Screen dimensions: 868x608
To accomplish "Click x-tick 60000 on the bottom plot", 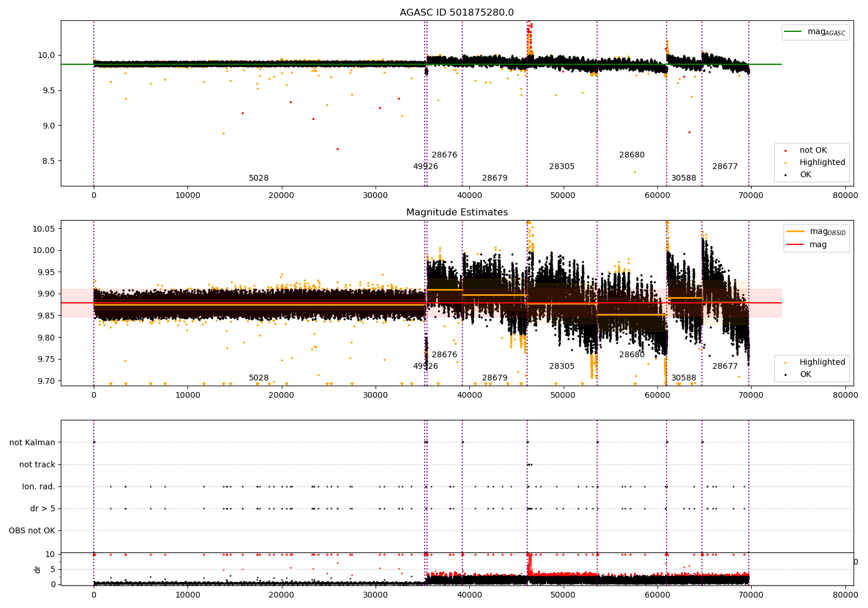I will tap(657, 595).
